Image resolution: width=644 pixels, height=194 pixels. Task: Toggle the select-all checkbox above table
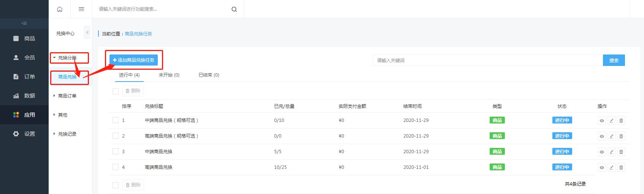116,91
